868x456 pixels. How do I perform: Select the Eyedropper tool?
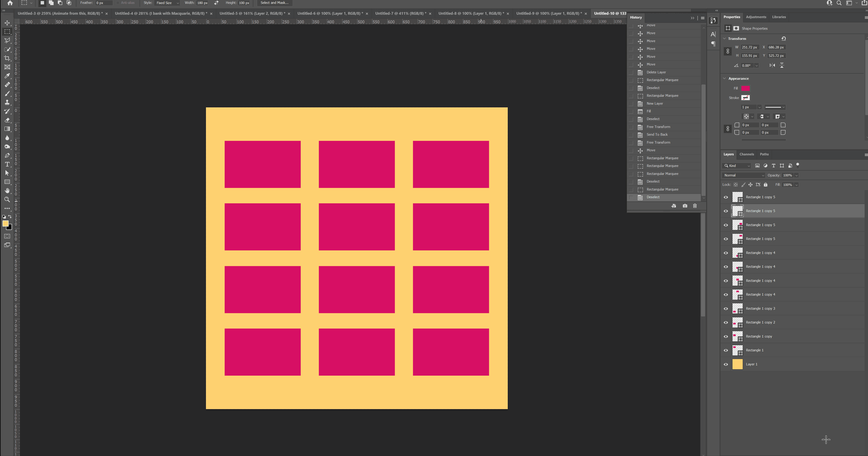point(7,76)
